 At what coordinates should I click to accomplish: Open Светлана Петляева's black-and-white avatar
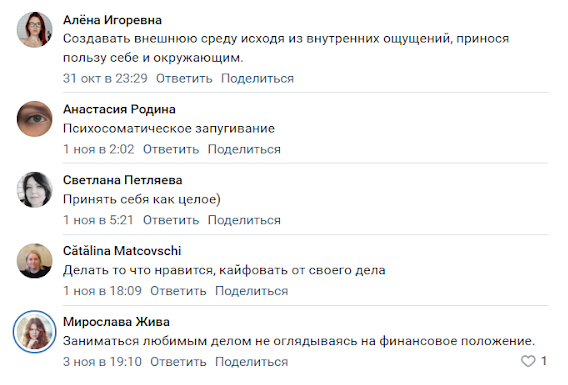[x=35, y=190]
